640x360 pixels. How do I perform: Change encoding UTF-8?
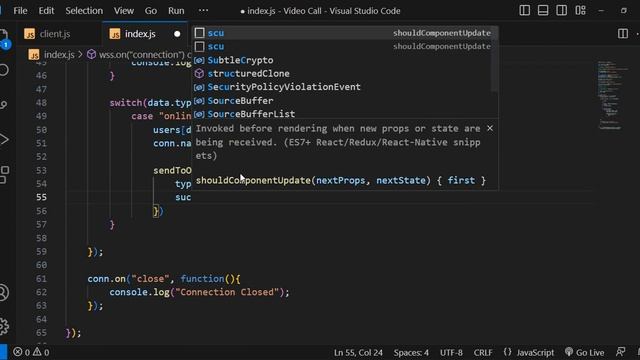[451, 352]
